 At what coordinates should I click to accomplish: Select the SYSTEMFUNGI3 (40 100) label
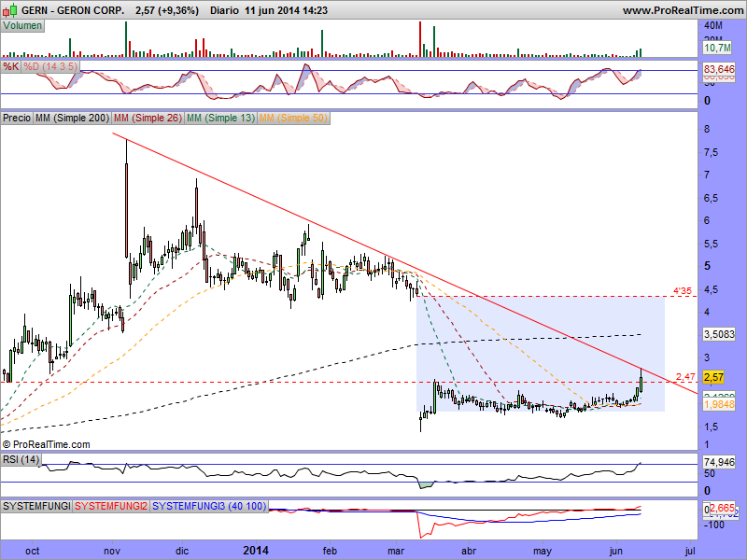pos(209,506)
